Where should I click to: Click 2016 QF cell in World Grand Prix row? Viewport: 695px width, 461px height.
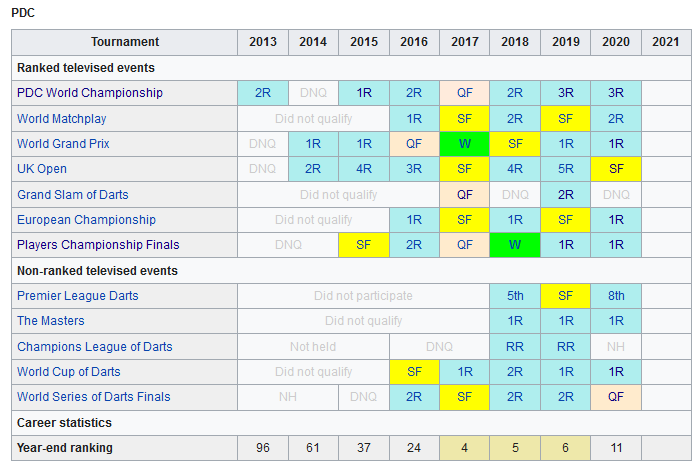click(x=414, y=144)
